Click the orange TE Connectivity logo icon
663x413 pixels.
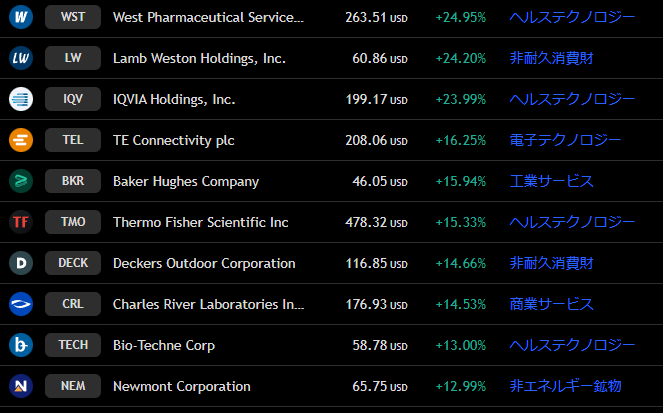[x=21, y=140]
